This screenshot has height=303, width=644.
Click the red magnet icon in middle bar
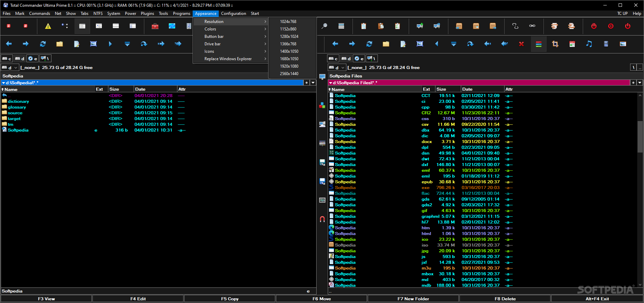coord(322,219)
